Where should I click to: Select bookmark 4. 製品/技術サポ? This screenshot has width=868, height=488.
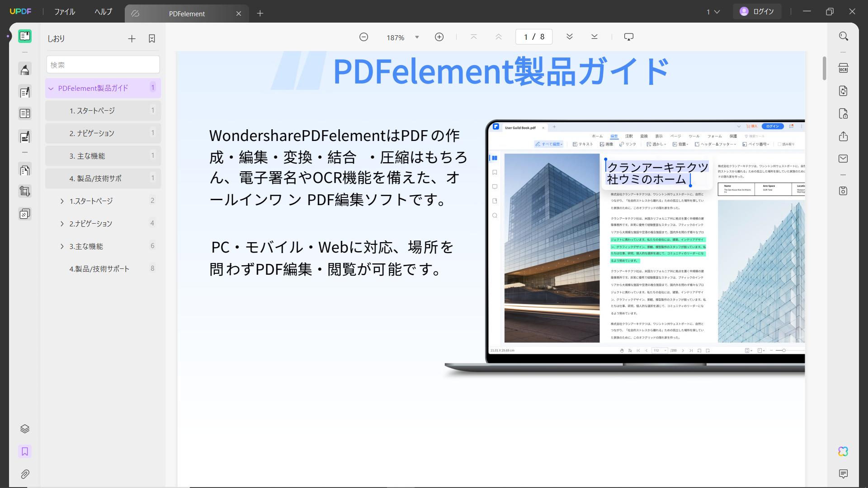[x=103, y=178]
